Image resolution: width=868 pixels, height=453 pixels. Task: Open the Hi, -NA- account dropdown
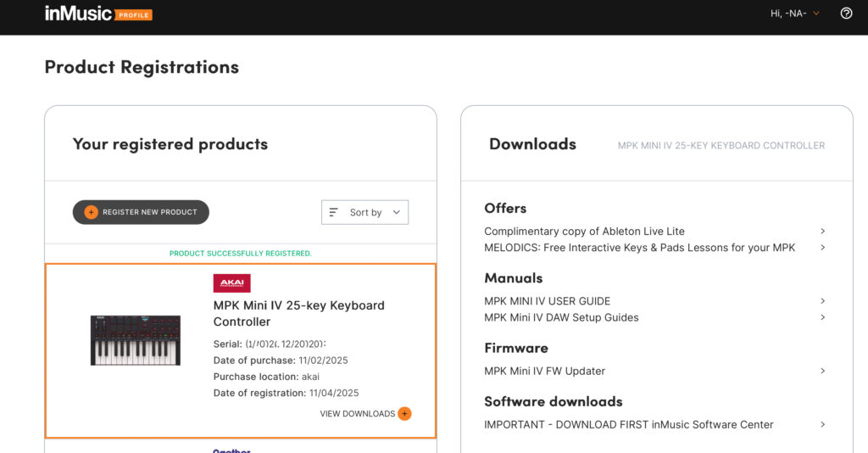pos(794,14)
